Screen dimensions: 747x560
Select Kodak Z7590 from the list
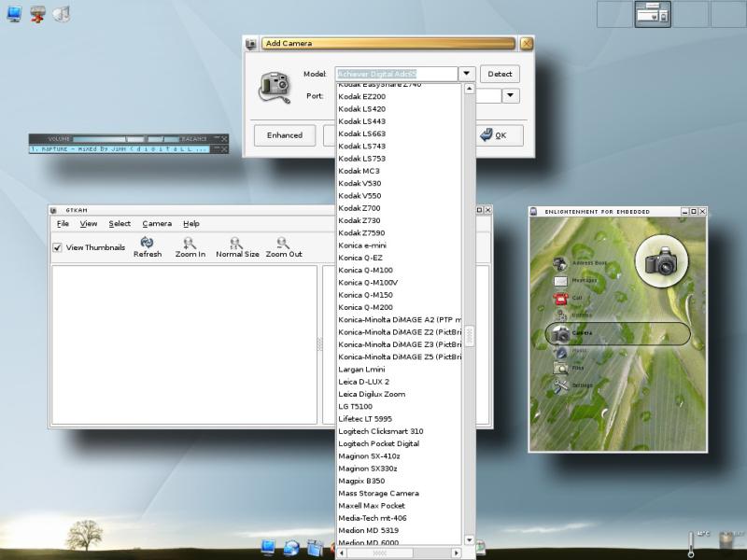click(x=400, y=232)
